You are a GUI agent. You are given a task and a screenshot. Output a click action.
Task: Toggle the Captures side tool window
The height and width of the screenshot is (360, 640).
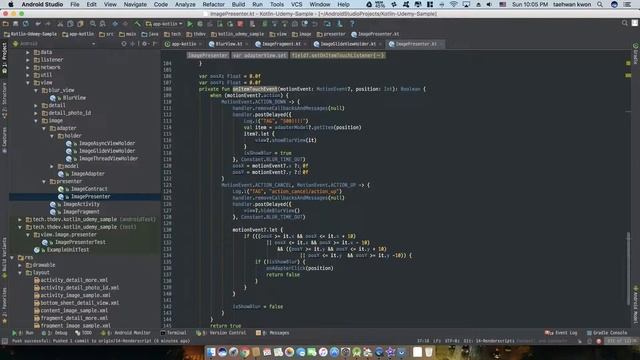(x=4, y=140)
